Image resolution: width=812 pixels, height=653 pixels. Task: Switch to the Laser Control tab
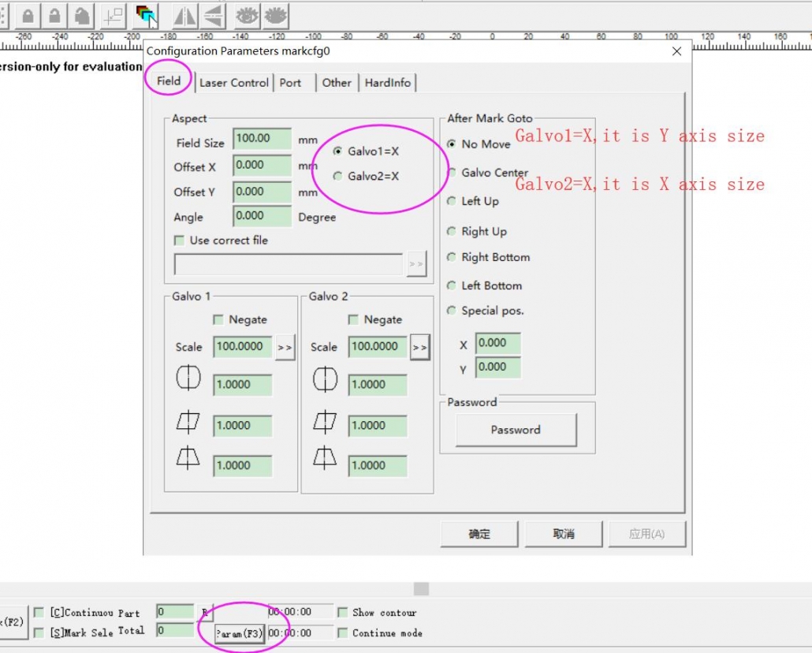pos(233,82)
